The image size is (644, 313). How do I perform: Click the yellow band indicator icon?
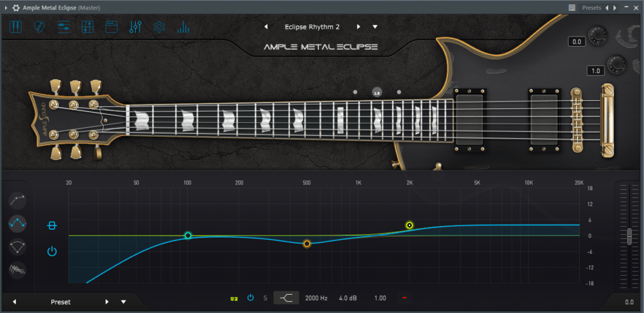tap(234, 298)
